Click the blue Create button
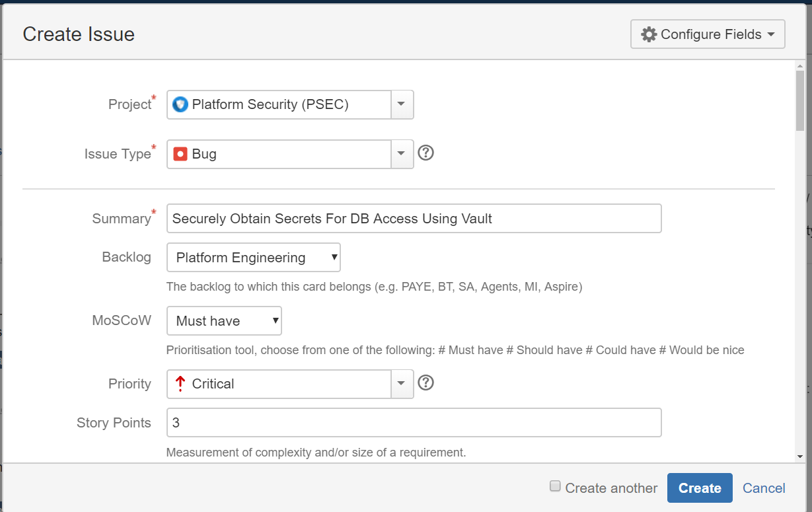 coord(700,488)
